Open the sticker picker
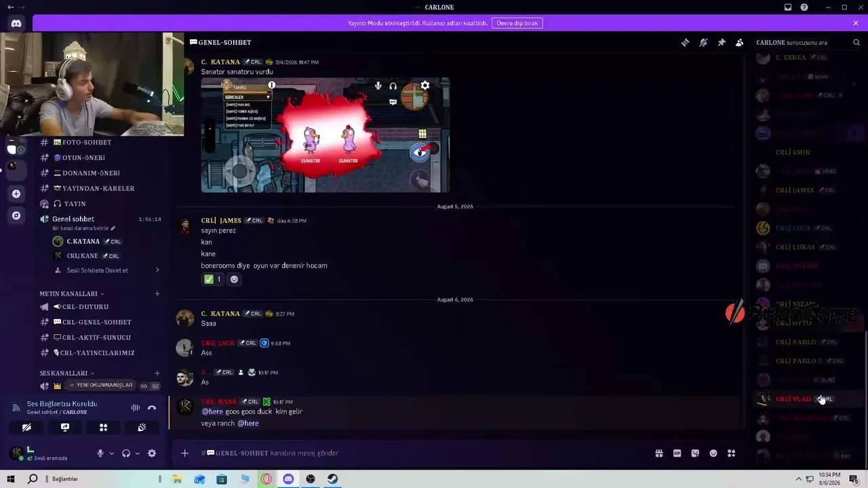Image resolution: width=868 pixels, height=488 pixels. click(695, 453)
